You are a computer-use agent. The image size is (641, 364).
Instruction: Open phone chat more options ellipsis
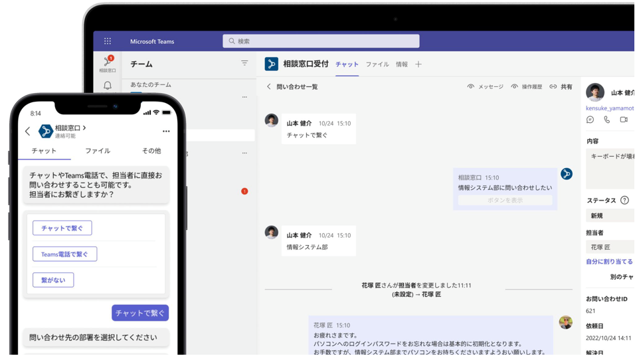pyautogui.click(x=166, y=132)
